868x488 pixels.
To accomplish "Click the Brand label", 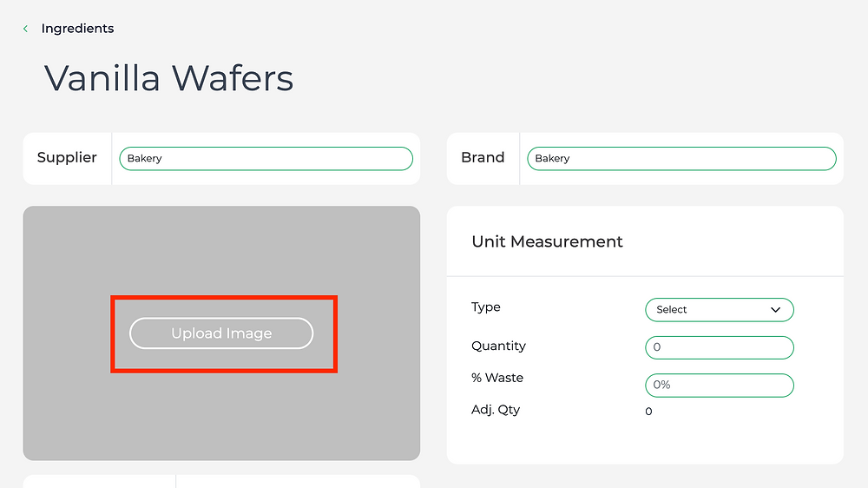I will 483,157.
